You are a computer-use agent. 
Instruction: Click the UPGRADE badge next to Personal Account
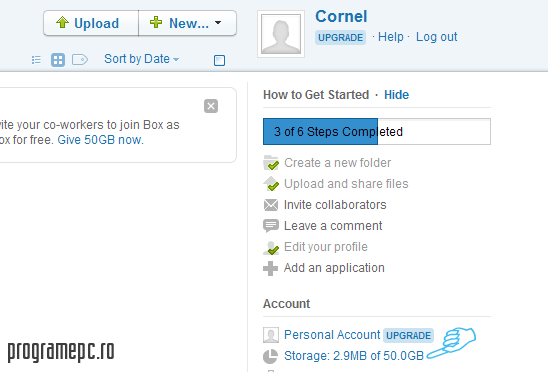[x=409, y=336]
